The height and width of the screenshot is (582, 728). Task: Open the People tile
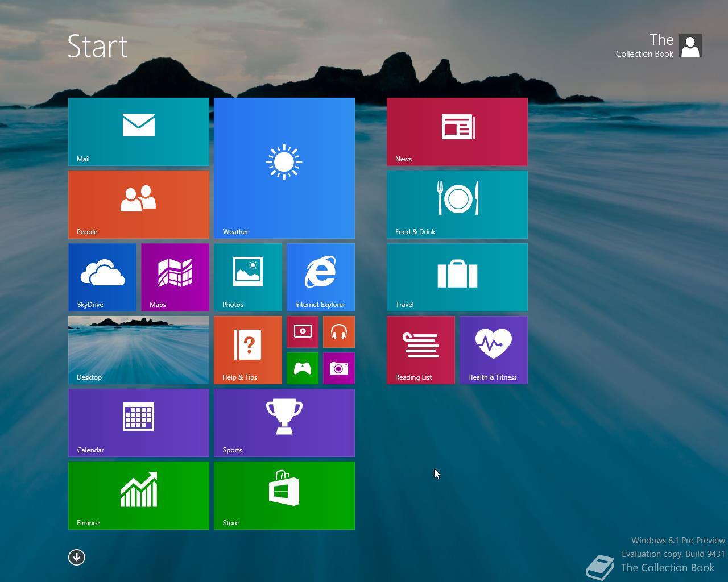139,205
